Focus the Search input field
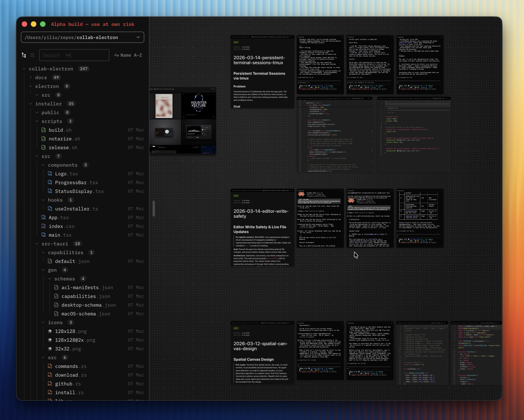 point(74,55)
